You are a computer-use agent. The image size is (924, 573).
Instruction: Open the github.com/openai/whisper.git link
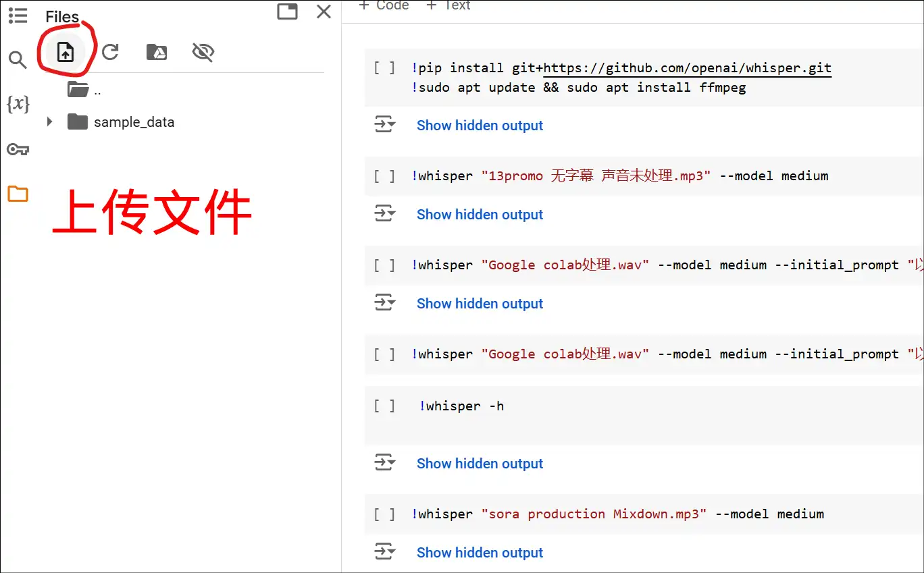pos(688,67)
